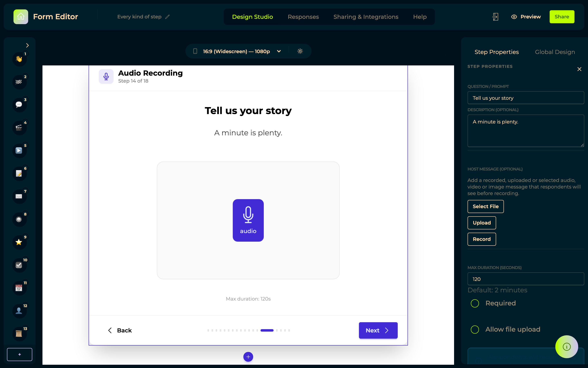Go to Sharing & Integrations tab
The image size is (588, 368).
pos(366,17)
